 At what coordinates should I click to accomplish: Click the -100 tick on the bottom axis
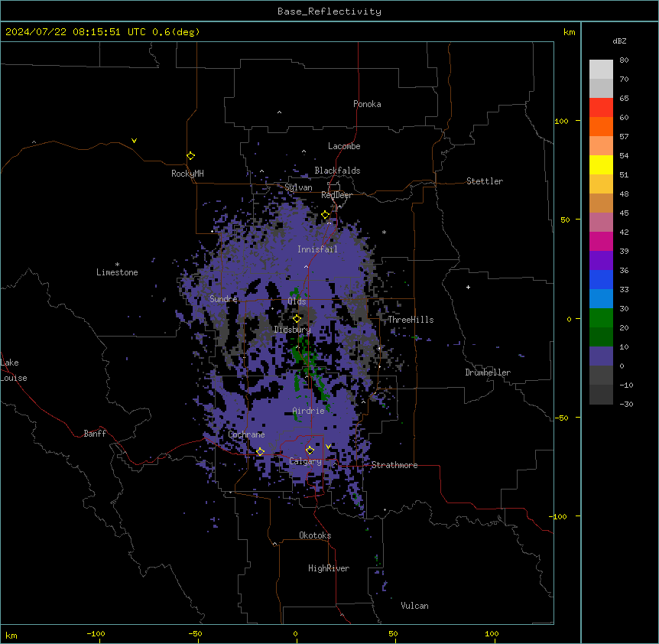click(x=96, y=633)
